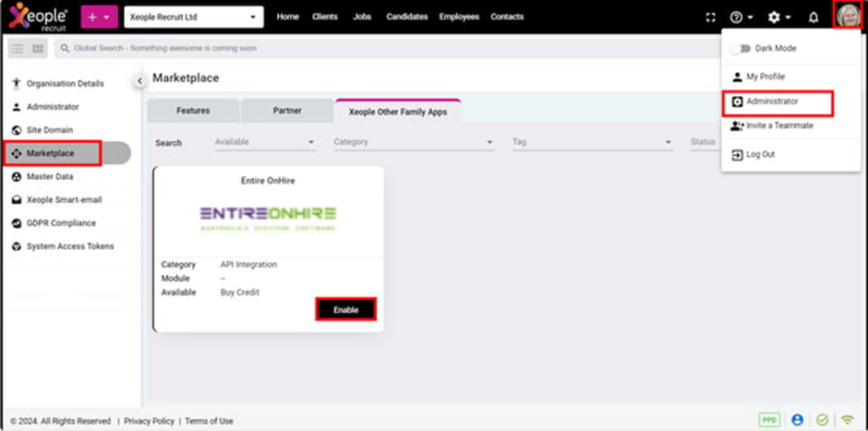Open the Xeople Recruit Ltd company dropdown
The image size is (868, 431).
pos(194,18)
